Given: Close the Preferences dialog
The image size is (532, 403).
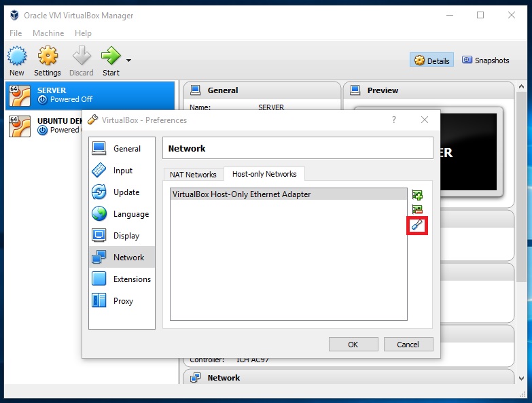Looking at the screenshot, I should click(425, 120).
